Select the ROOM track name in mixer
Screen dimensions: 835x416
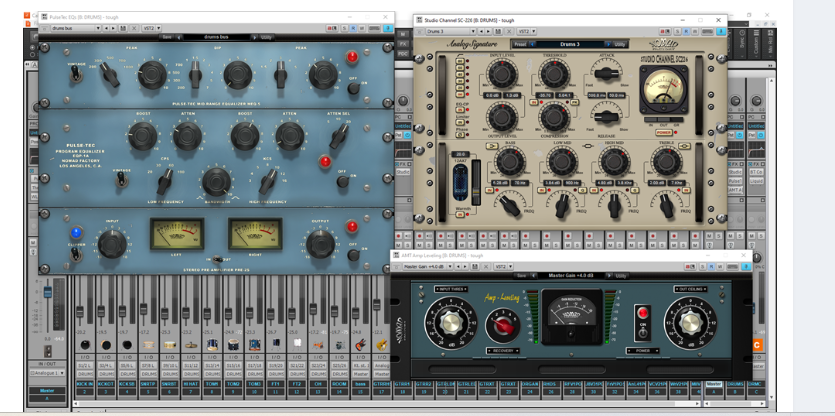pyautogui.click(x=340, y=384)
